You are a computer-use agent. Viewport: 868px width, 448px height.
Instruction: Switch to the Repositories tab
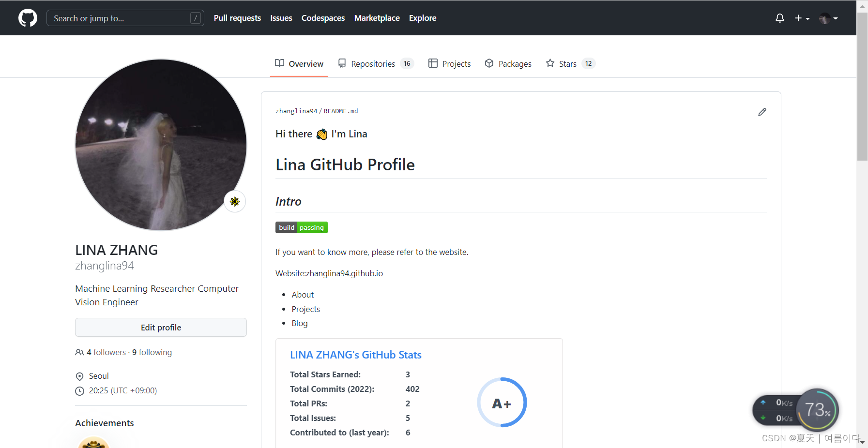[x=376, y=63]
